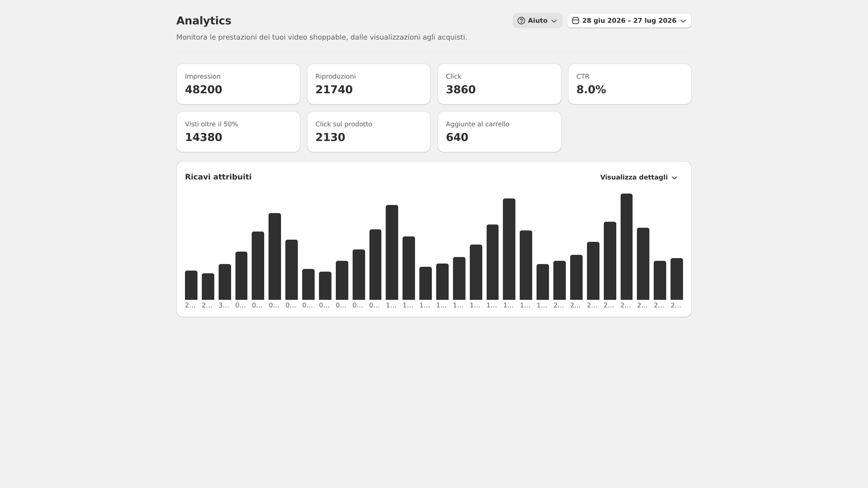868x488 pixels.
Task: Open the Click metric card
Action: [x=499, y=84]
